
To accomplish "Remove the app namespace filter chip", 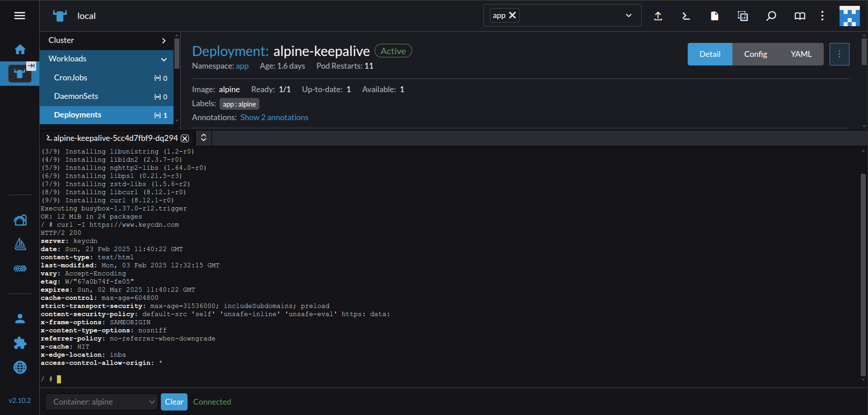I will tap(512, 15).
